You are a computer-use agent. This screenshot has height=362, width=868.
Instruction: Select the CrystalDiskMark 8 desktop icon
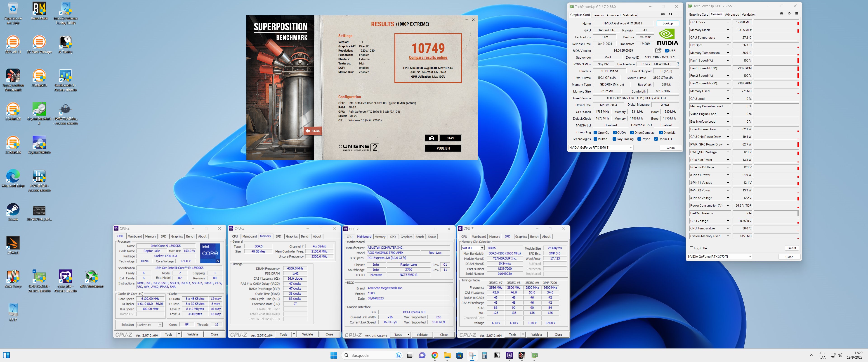tap(39, 113)
